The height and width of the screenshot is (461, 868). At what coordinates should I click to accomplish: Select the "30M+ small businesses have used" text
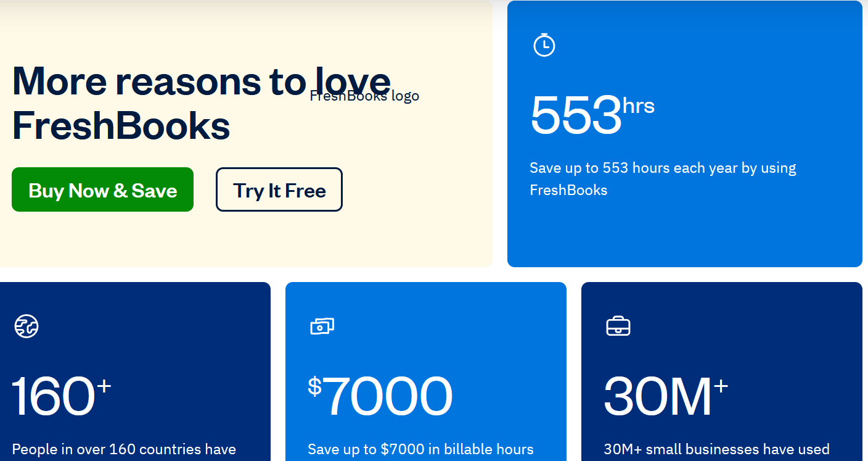click(x=716, y=449)
